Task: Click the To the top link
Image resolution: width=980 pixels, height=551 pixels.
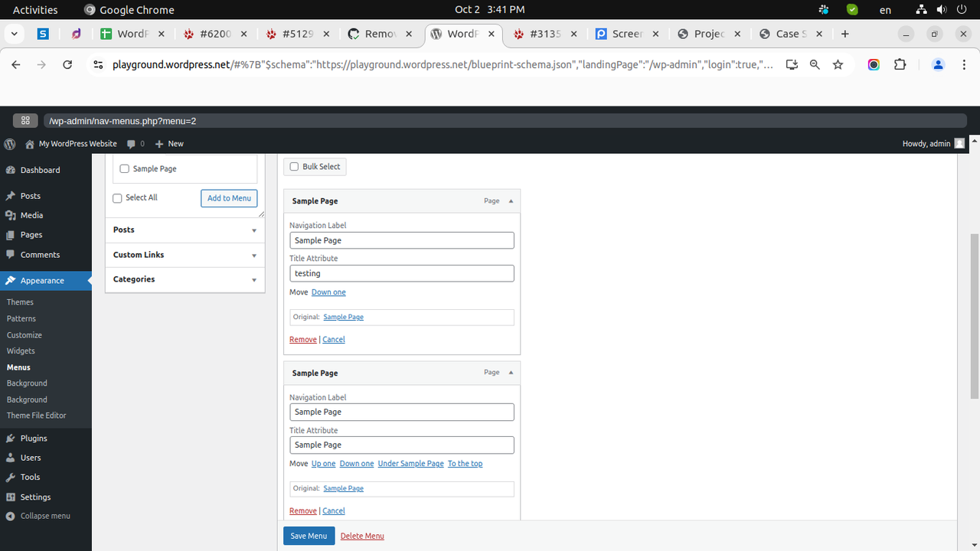Action: point(465,464)
